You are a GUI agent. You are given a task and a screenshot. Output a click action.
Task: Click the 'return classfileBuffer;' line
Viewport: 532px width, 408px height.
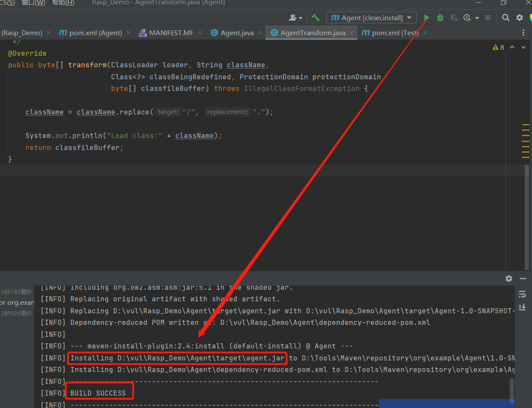(74, 147)
